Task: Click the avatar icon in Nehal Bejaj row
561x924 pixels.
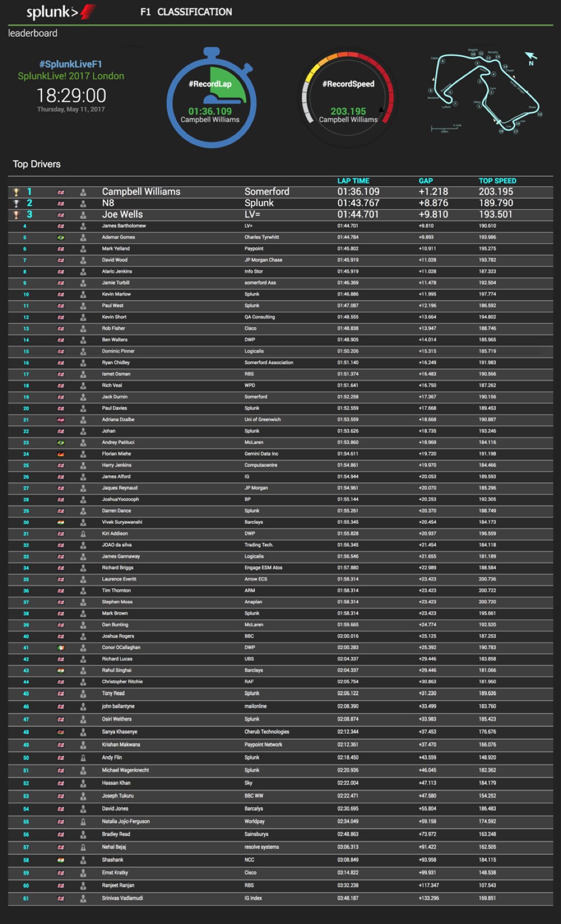Action: 83,848
